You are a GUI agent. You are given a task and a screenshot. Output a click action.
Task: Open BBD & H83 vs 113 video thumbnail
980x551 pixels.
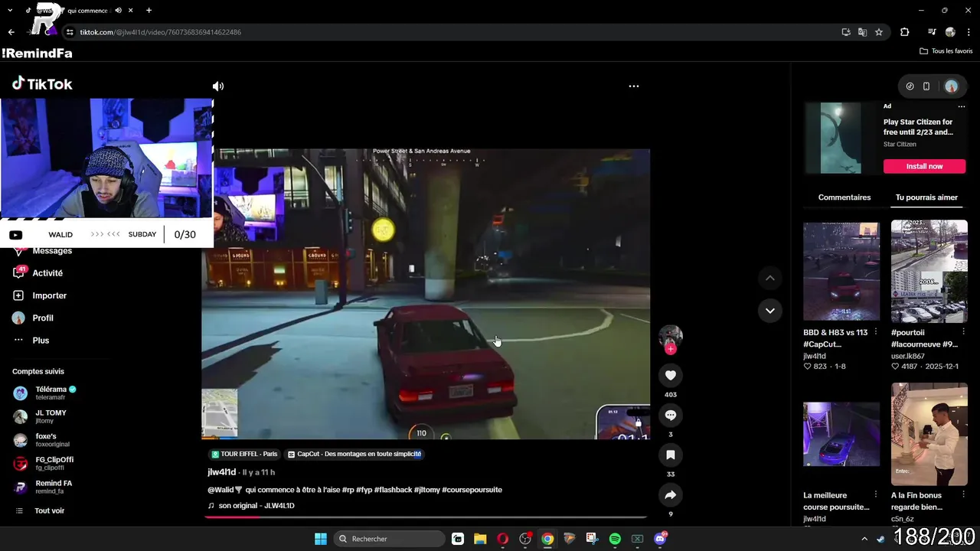pyautogui.click(x=841, y=271)
